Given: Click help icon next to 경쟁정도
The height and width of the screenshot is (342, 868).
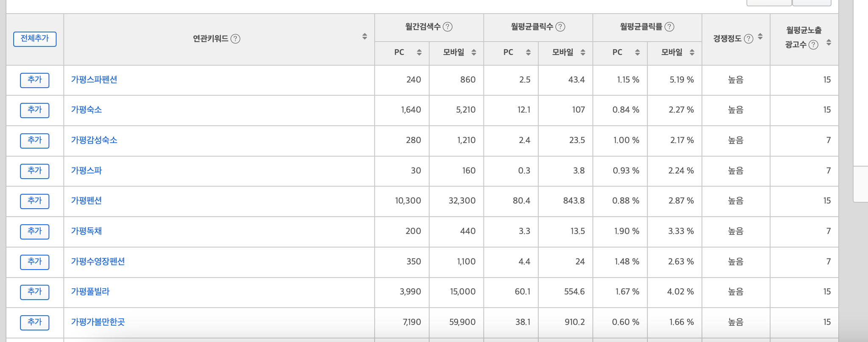Looking at the screenshot, I should (748, 39).
